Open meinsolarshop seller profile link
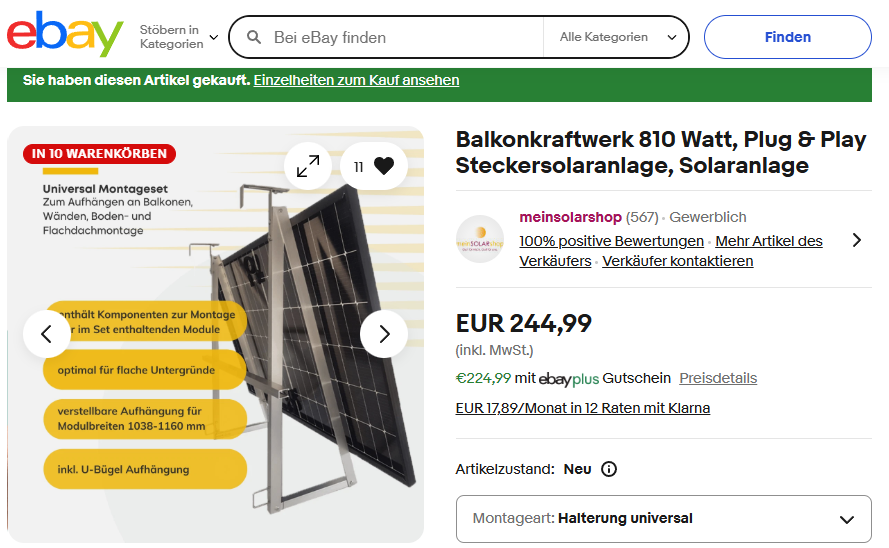 pyautogui.click(x=570, y=217)
